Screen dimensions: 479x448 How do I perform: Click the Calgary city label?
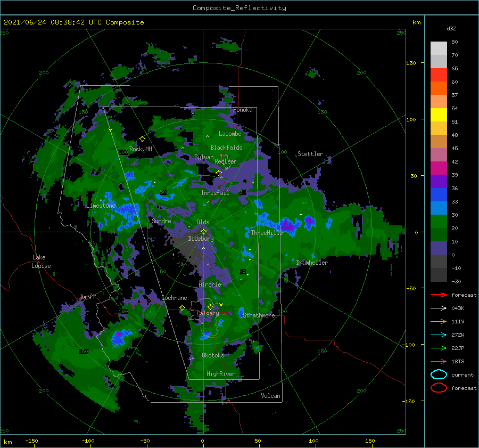pos(208,313)
